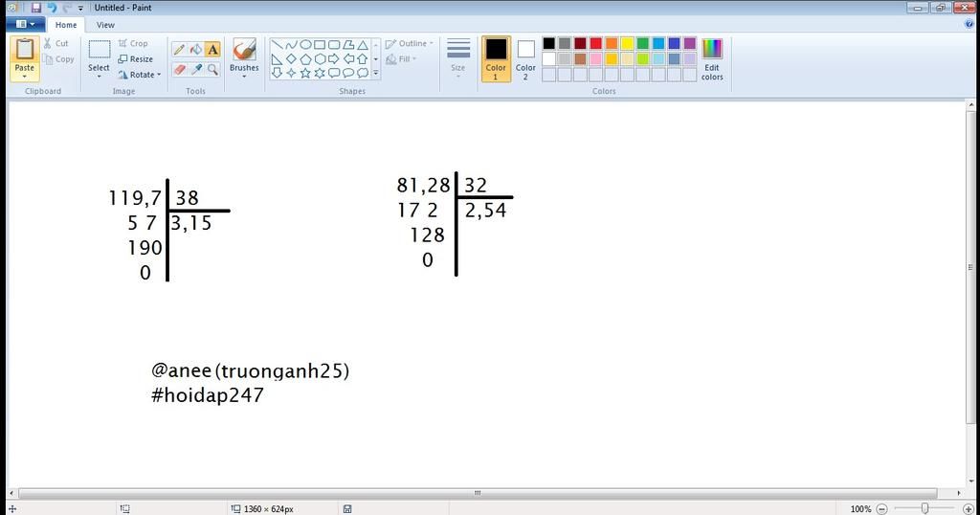Choose the Left arrow shape
980x515 pixels.
[x=348, y=59]
